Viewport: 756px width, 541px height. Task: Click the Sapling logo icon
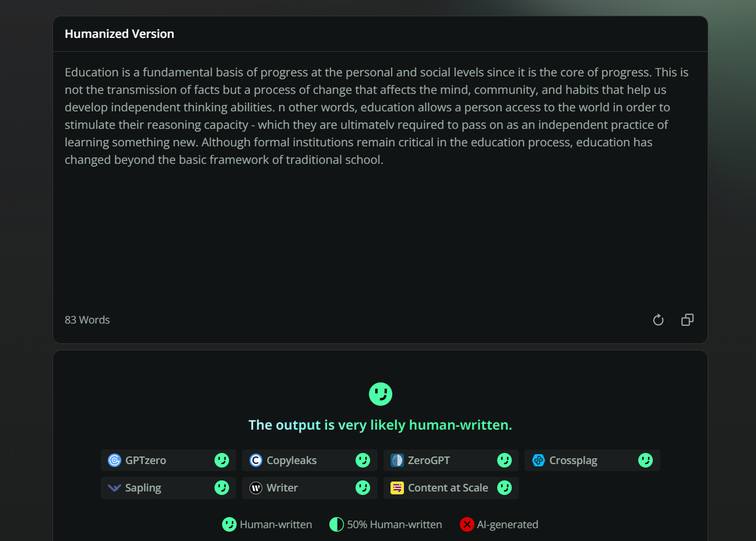coord(115,488)
